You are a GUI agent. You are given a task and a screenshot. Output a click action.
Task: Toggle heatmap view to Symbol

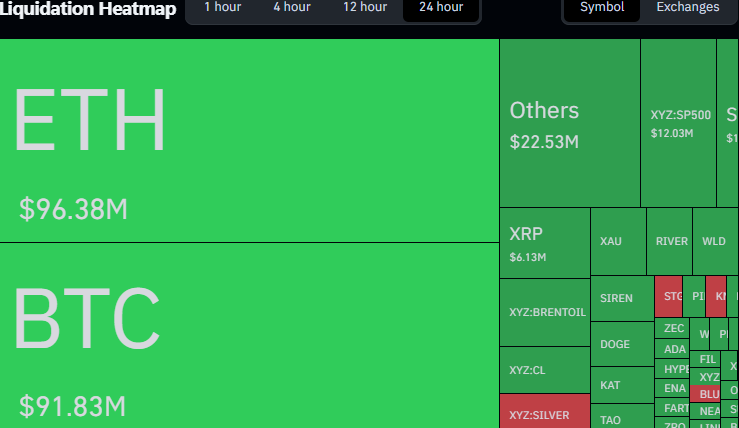[602, 8]
